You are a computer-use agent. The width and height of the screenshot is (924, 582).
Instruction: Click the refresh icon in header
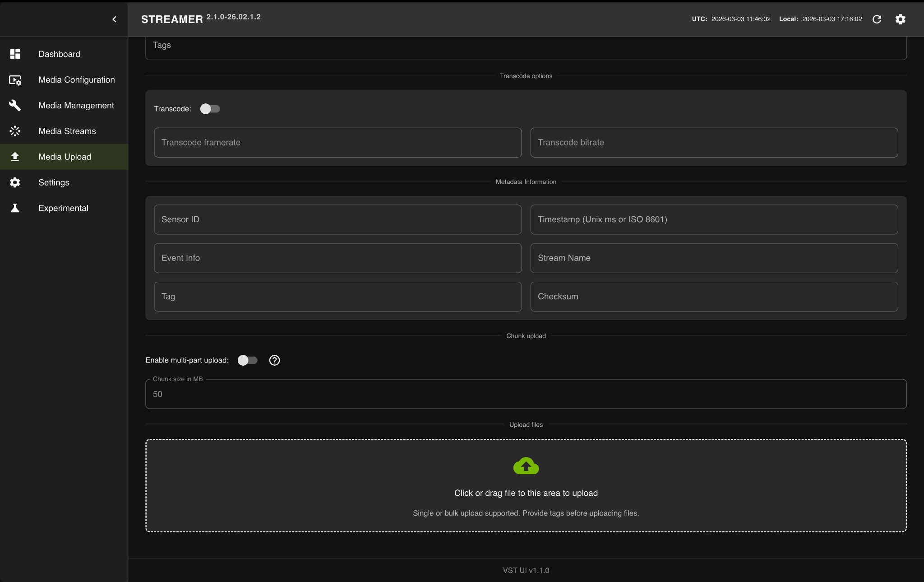coord(877,19)
